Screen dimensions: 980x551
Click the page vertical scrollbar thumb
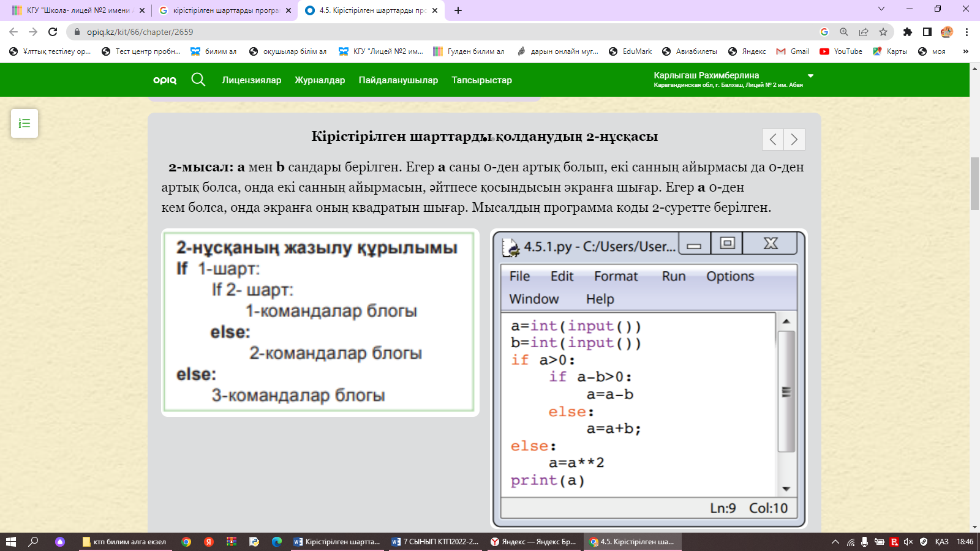[x=974, y=184]
